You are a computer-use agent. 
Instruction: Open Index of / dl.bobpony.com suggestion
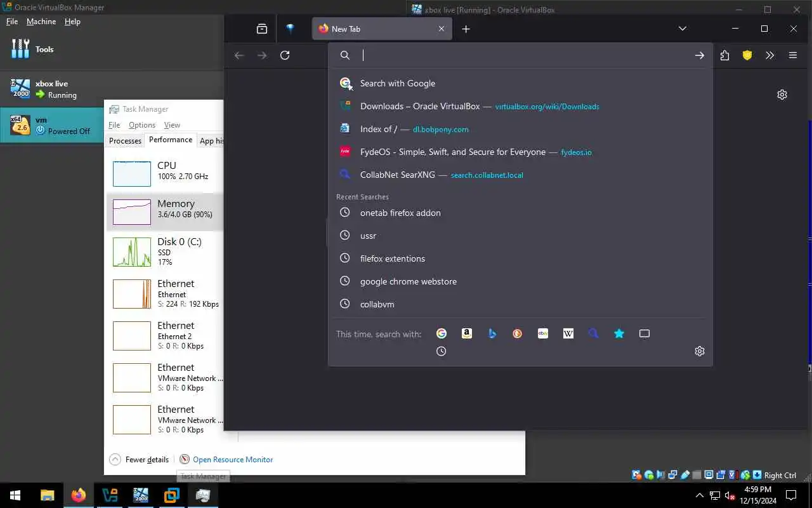pyautogui.click(x=520, y=129)
